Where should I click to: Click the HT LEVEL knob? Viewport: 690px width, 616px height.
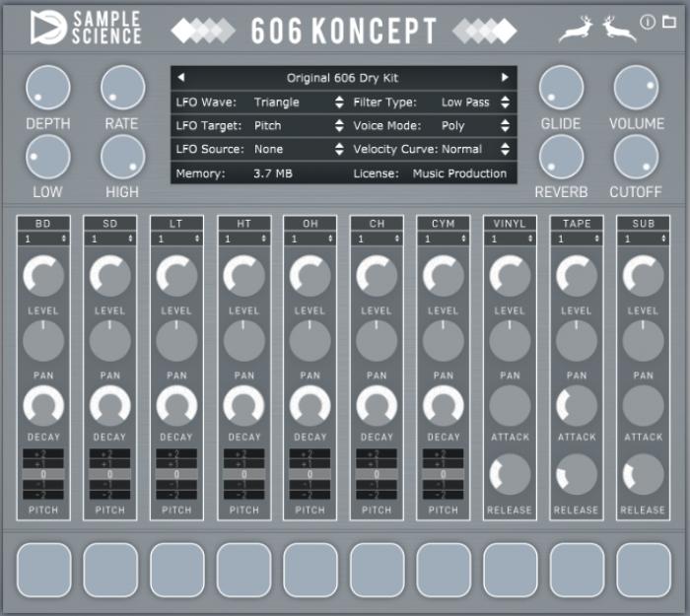(x=243, y=276)
